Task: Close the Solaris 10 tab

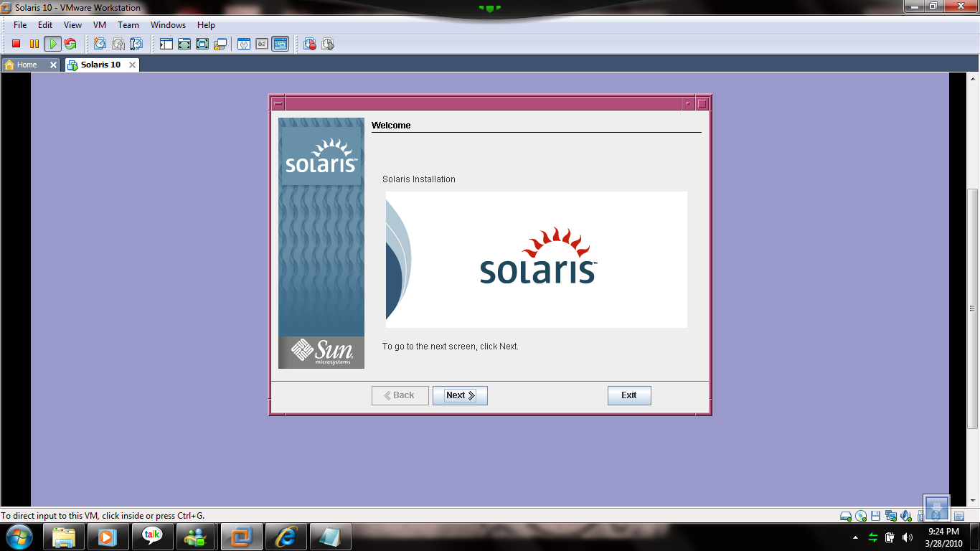Action: pyautogui.click(x=132, y=65)
